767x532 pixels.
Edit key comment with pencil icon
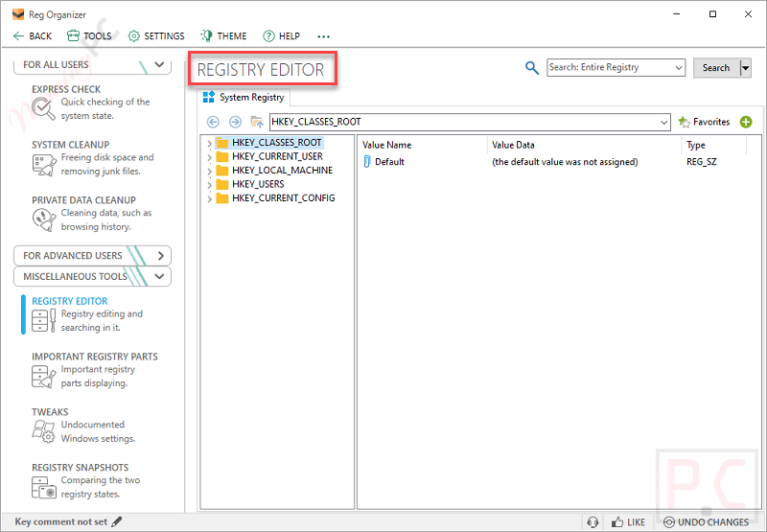pyautogui.click(x=116, y=522)
